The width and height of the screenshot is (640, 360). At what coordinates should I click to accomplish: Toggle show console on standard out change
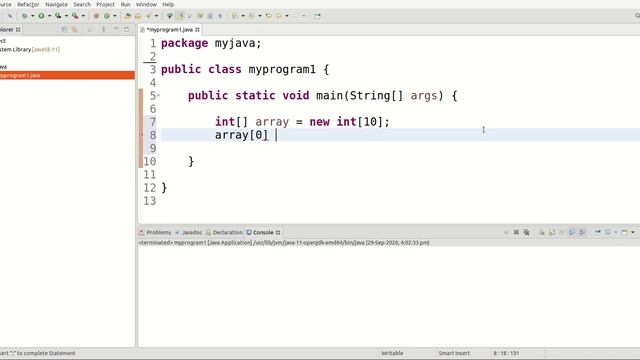[572, 232]
